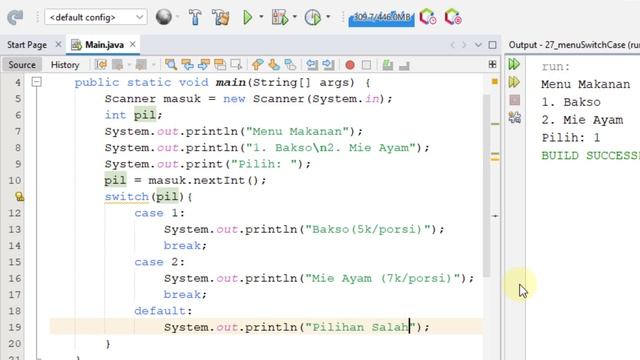
Task: Click the profiler snapshot icon with clock badge
Action: [x=428, y=17]
